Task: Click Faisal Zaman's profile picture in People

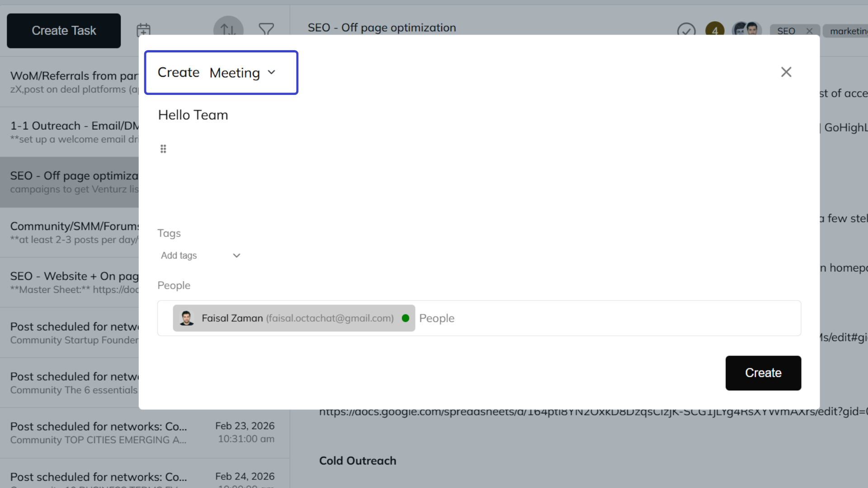Action: click(187, 318)
